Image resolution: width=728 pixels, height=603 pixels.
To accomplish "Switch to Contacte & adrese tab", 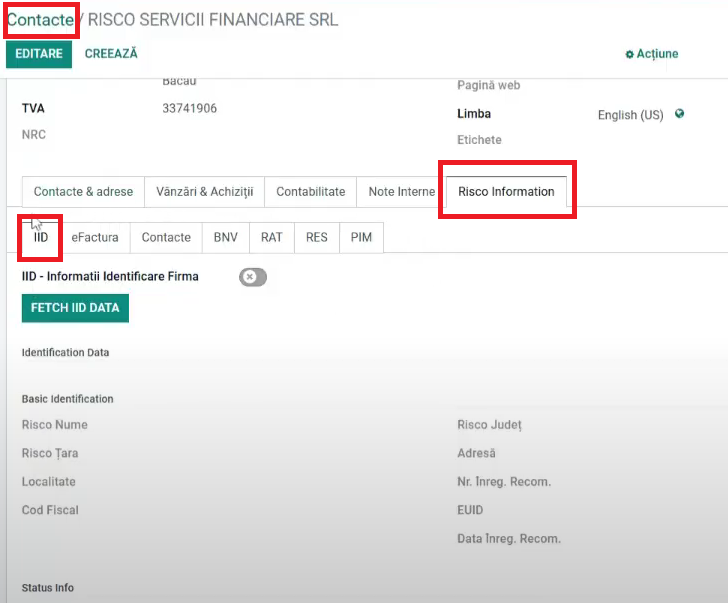I will [83, 192].
